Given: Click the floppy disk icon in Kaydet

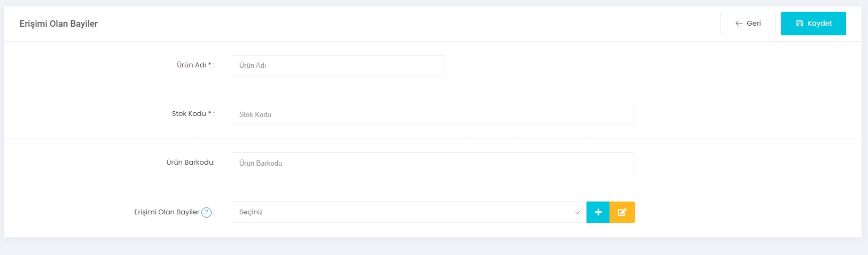Looking at the screenshot, I should (x=800, y=24).
